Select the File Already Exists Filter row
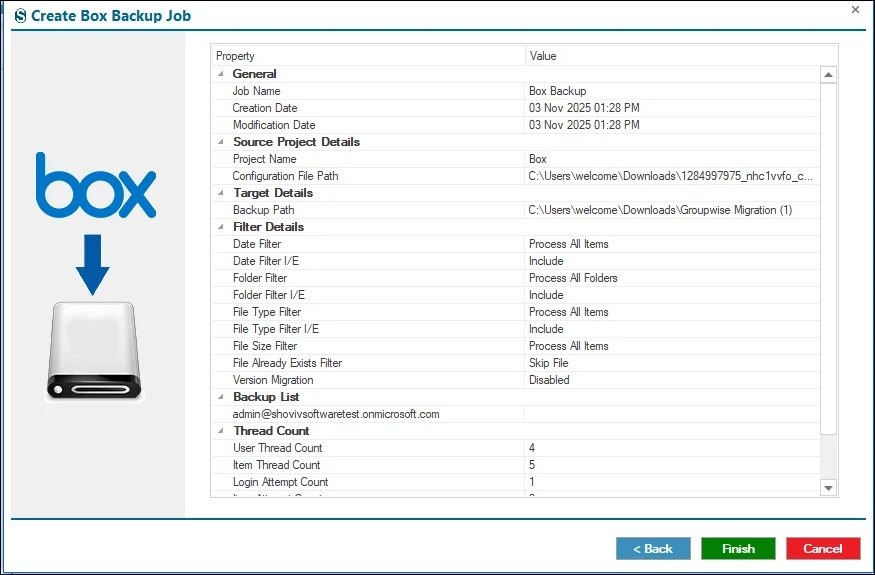 point(516,363)
